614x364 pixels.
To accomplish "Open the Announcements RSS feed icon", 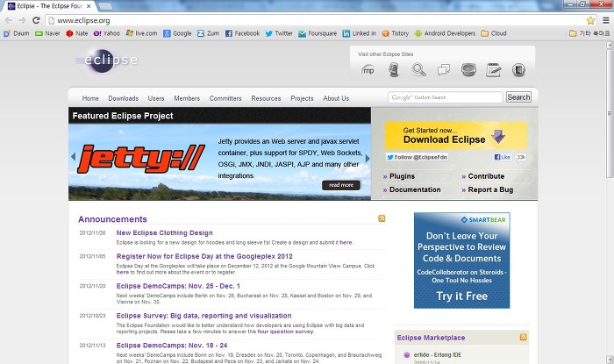I will click(382, 218).
